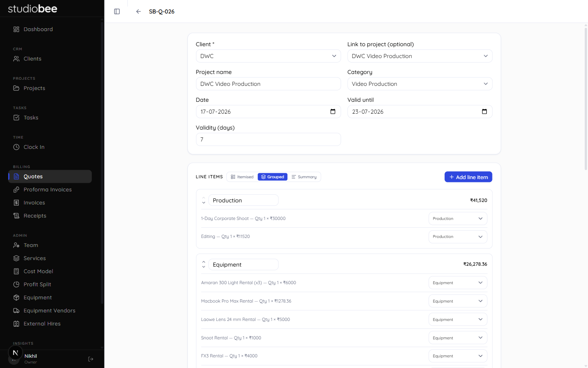Edit the Validity days field
The image size is (588, 368).
(x=268, y=139)
